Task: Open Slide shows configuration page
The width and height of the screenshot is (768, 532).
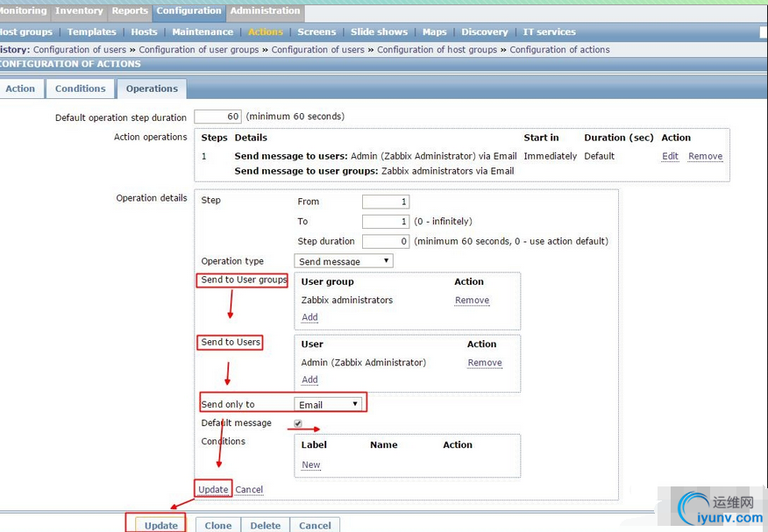Action: point(379,32)
